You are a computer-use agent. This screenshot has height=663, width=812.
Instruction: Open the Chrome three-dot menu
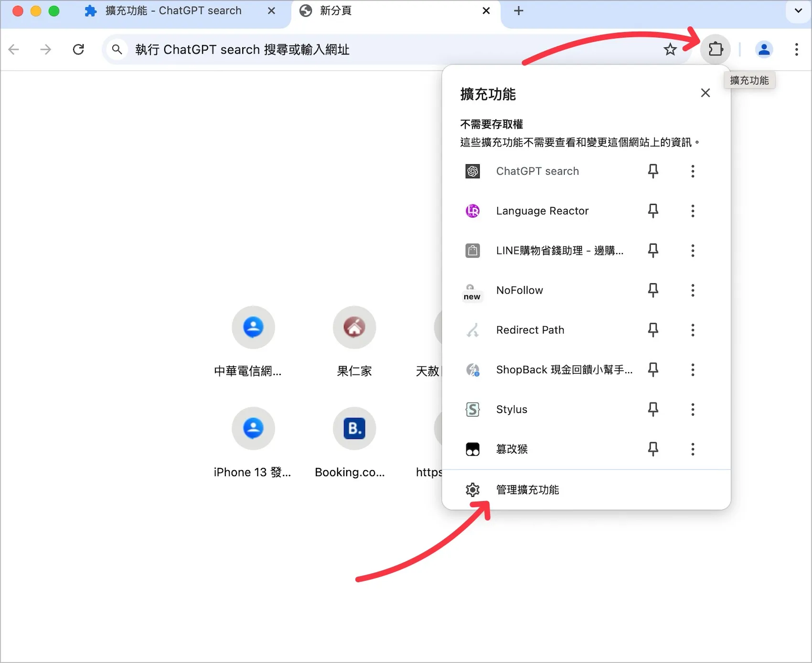(796, 49)
